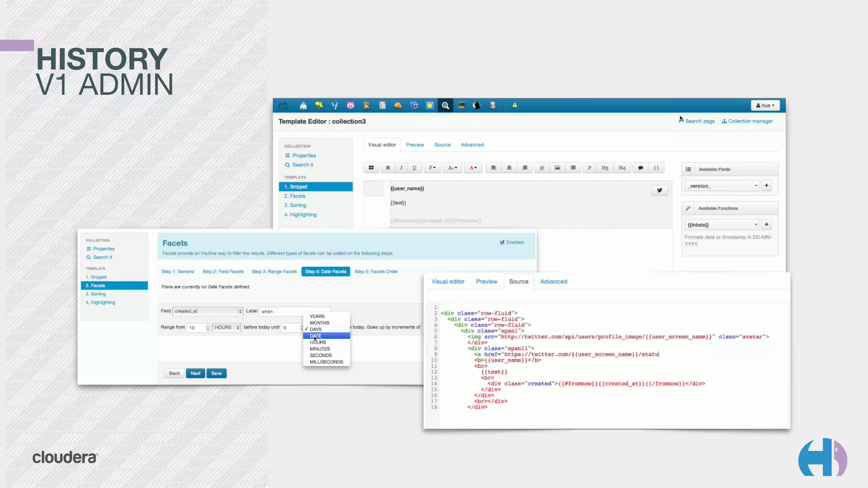Expand the hue user menu
The image size is (868, 488).
[x=765, y=105]
